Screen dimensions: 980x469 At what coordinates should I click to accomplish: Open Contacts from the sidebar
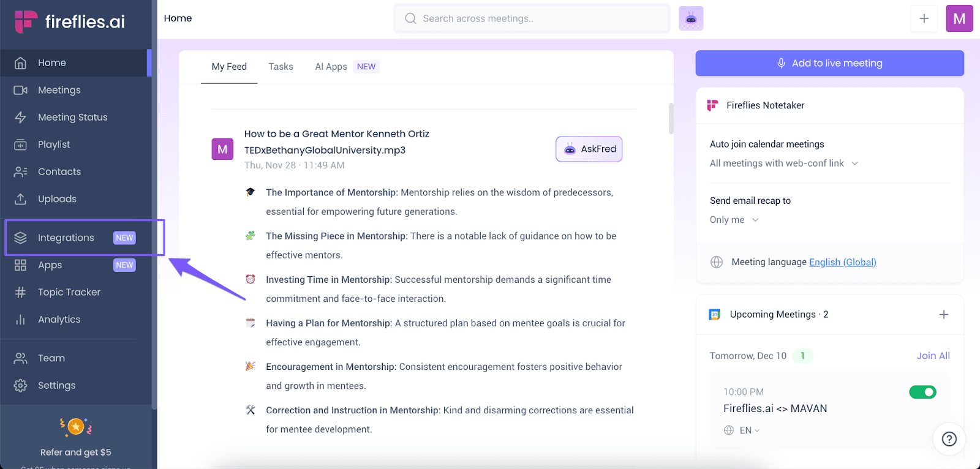point(75,171)
